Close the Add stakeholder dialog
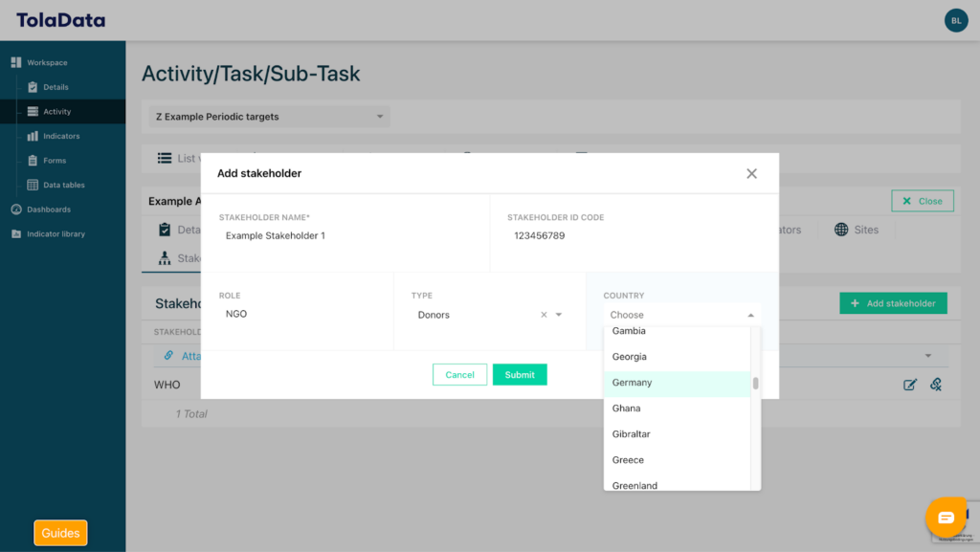This screenshot has height=552, width=980. (751, 173)
